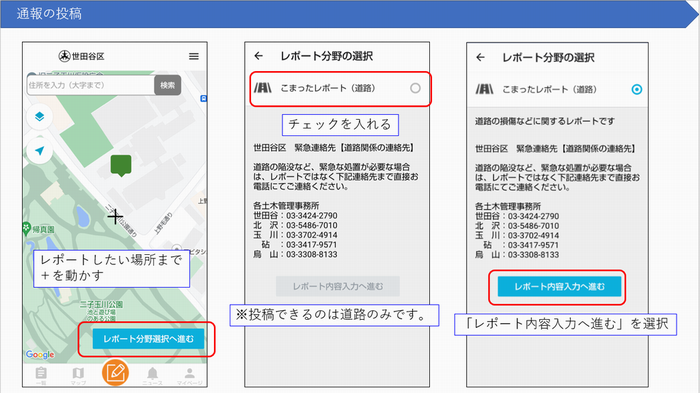Tap 世田谷 03-3424-2790 in right screen
This screenshot has height=393, width=700.
pos(517,216)
